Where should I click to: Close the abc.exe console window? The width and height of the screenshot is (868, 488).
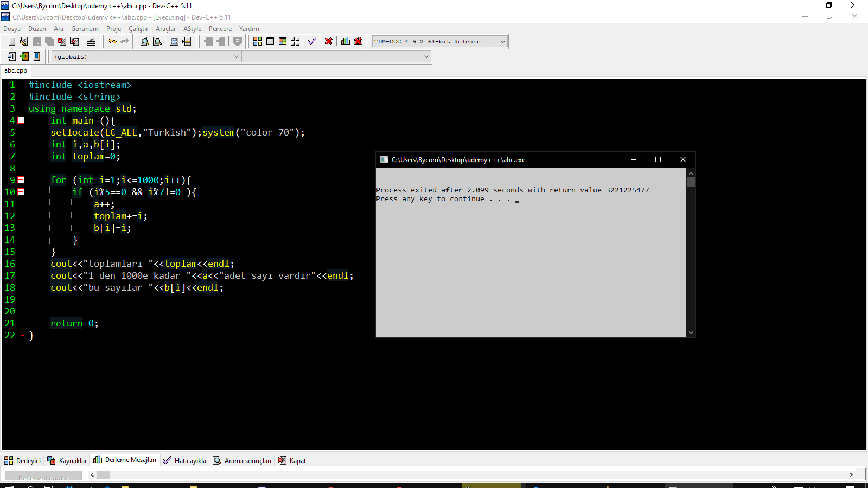683,159
